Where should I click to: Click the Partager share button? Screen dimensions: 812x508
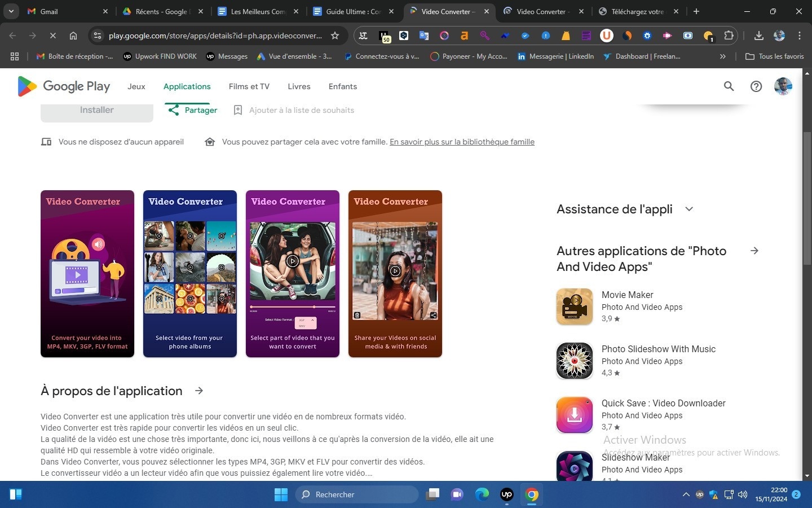click(192, 110)
